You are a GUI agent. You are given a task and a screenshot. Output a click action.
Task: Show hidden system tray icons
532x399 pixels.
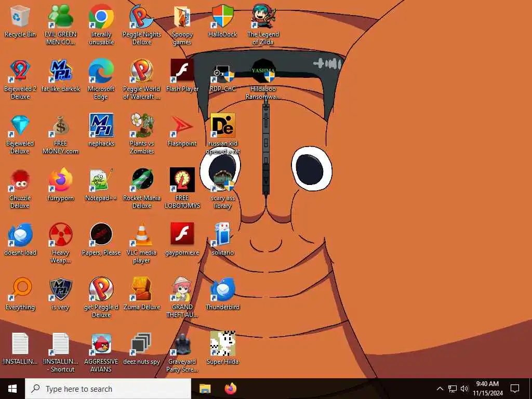click(440, 389)
